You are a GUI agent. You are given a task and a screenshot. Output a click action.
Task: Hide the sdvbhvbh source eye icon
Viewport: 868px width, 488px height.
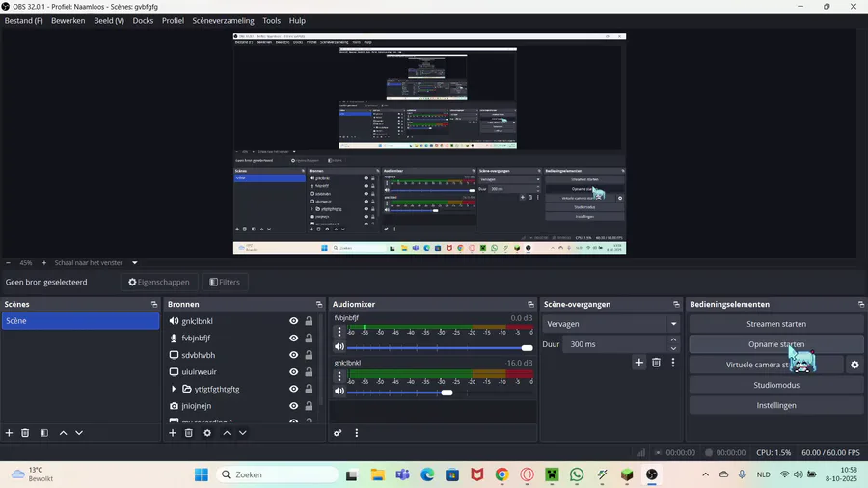(x=294, y=355)
